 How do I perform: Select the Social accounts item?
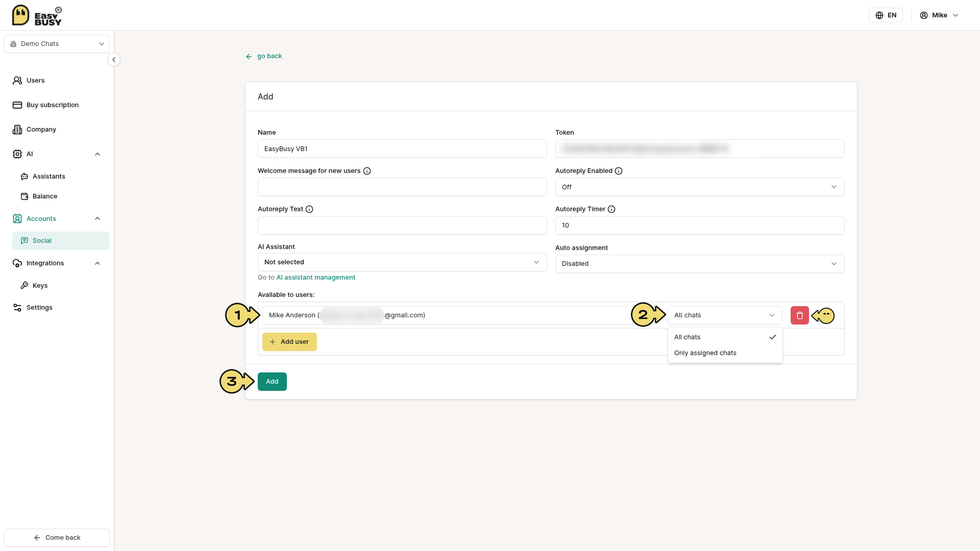click(x=61, y=241)
